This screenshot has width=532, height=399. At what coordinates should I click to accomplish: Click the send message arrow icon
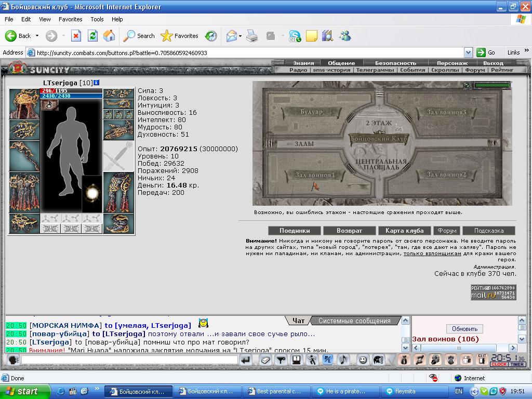[x=245, y=360]
